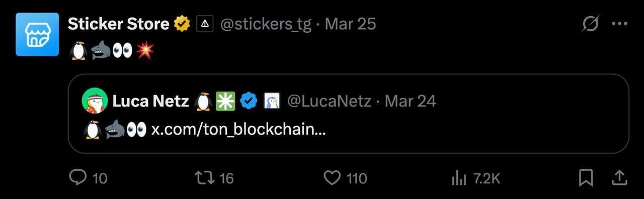Click Luca Netz blue verified checkmark
This screenshot has width=644, height=199.
coord(249,101)
